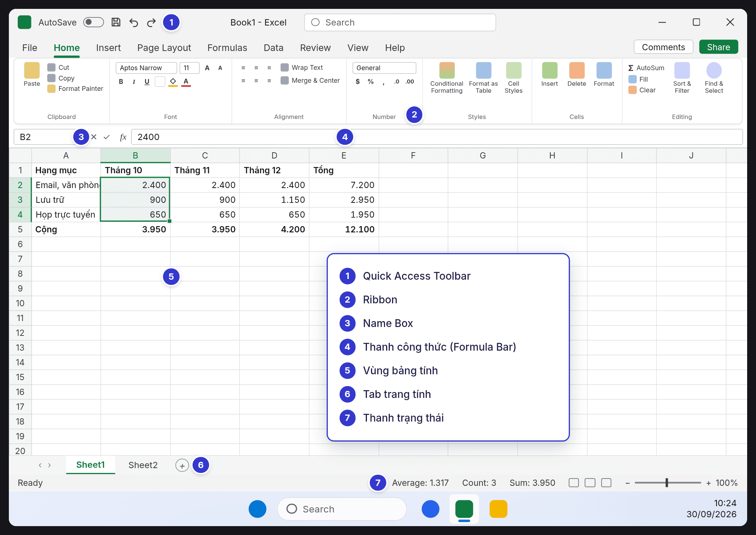The height and width of the screenshot is (535, 756).
Task: Zoom in with the plus button
Action: coord(708,483)
